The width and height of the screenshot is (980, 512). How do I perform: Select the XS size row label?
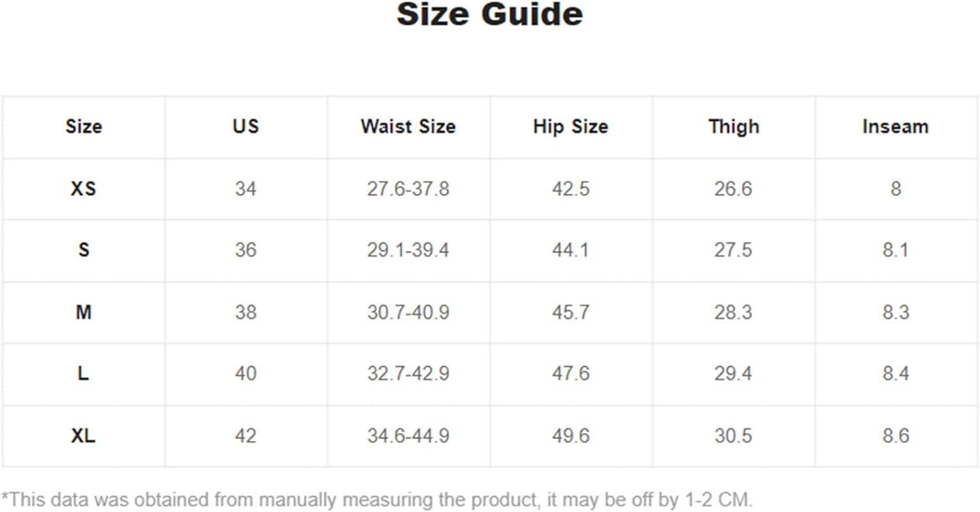[84, 189]
